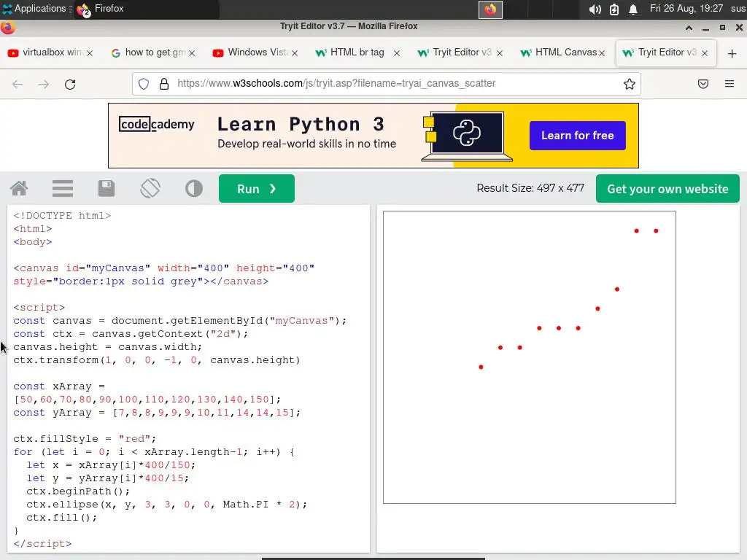Open the tracking protection shield icon
747x560 pixels.
144,84
